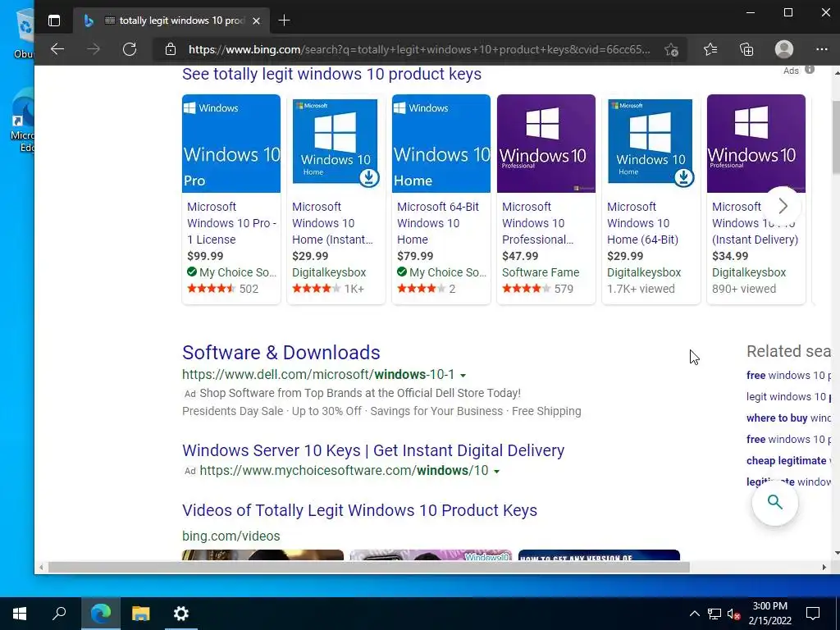
Task: Click the muted volume tray icon
Action: point(733,614)
